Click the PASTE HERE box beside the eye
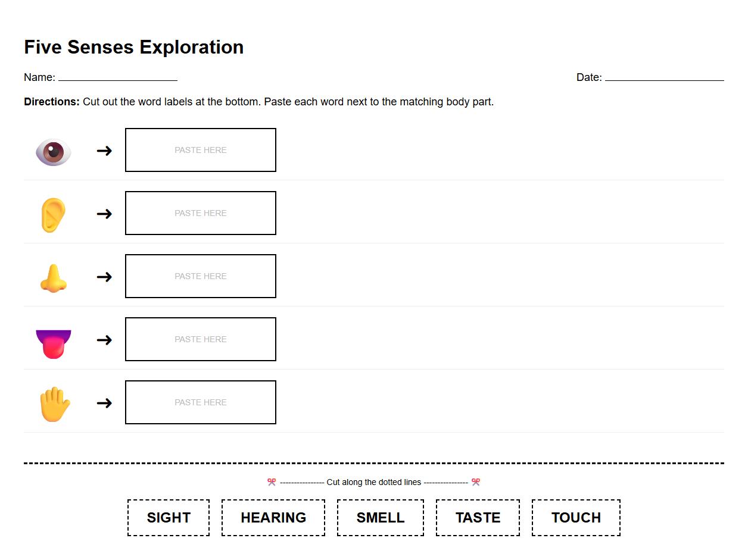Image resolution: width=748 pixels, height=560 pixels. coord(201,150)
